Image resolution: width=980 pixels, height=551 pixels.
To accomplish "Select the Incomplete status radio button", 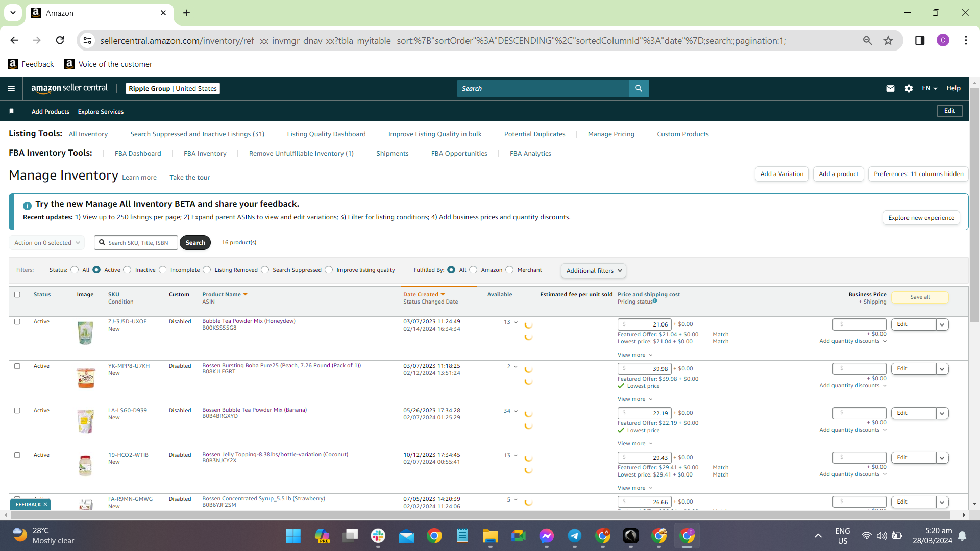I will [163, 270].
